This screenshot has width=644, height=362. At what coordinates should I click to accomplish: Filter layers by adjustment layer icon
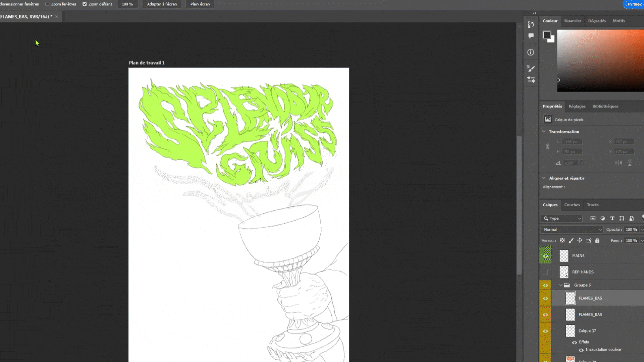pyautogui.click(x=602, y=218)
